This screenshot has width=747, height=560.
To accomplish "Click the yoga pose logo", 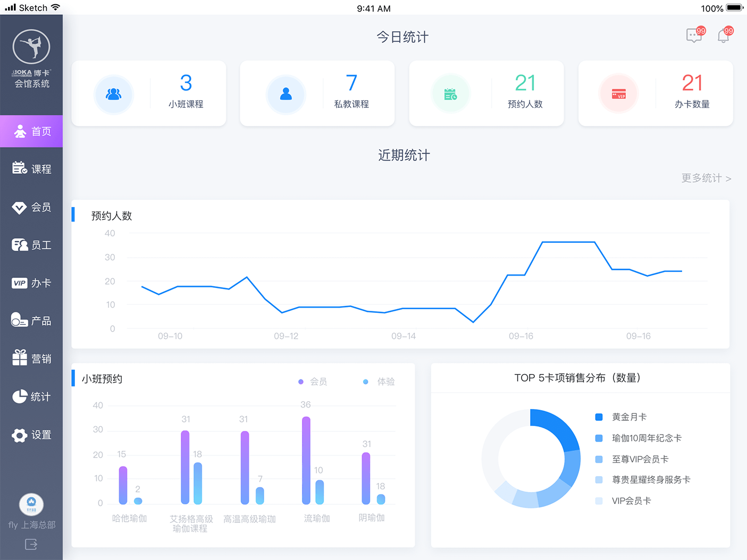I will (x=31, y=47).
